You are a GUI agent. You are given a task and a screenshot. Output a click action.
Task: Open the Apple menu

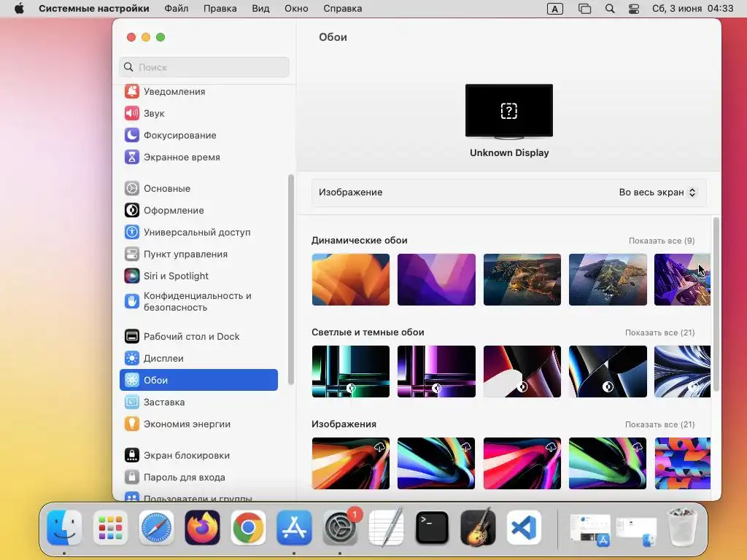coord(19,9)
